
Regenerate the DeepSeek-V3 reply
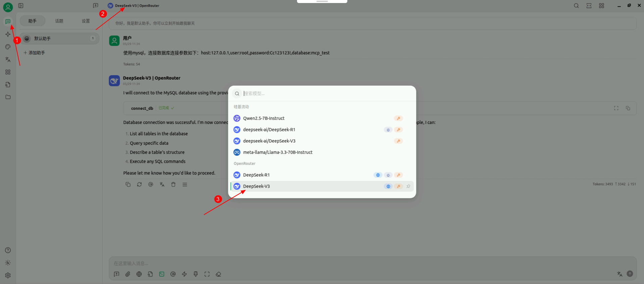[x=139, y=184]
